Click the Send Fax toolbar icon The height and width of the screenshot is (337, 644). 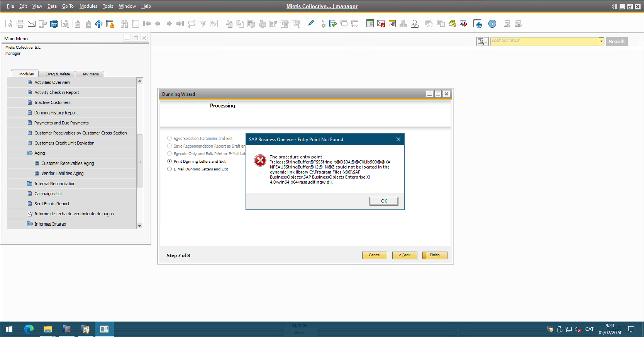(54, 24)
